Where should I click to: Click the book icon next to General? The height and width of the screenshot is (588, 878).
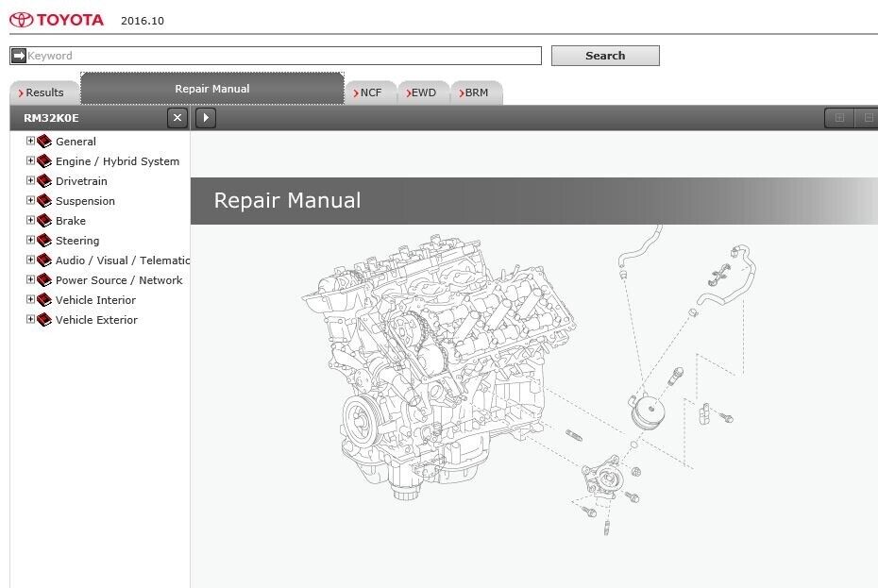click(44, 142)
